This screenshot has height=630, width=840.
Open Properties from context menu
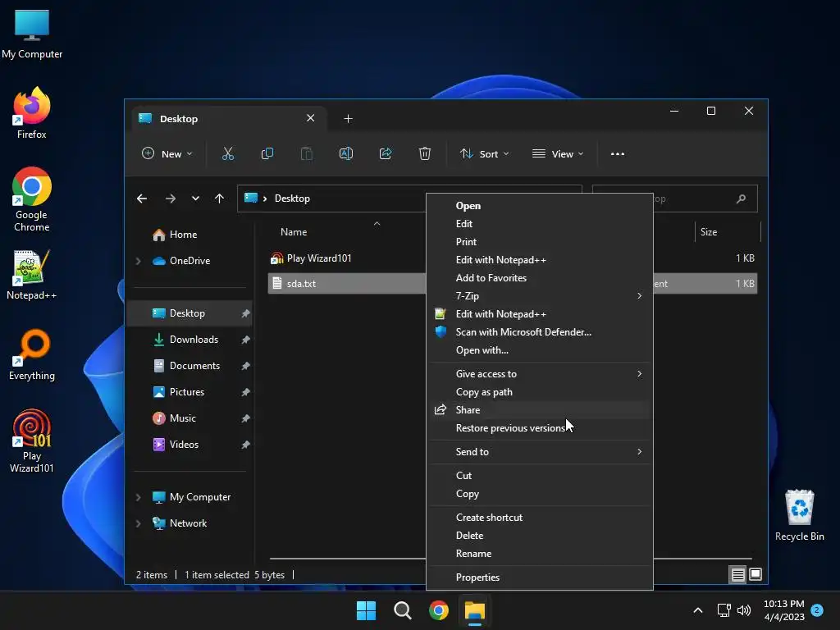click(x=540, y=577)
